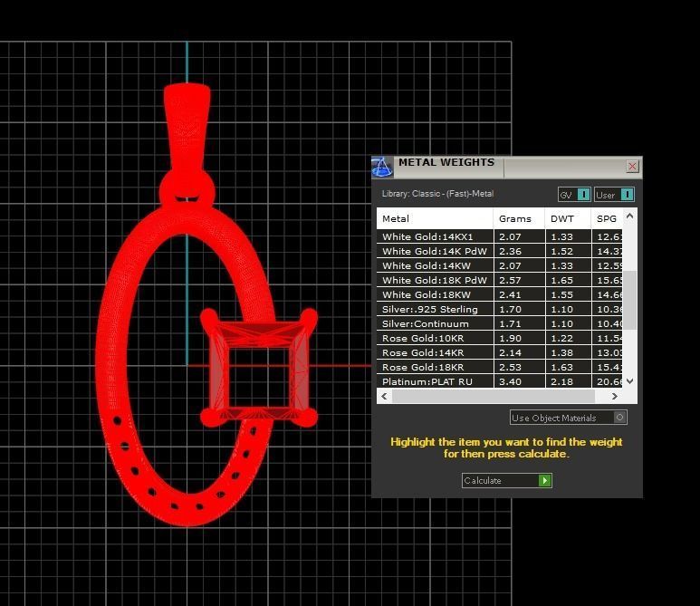Select the Silver:Continuum row

point(500,323)
